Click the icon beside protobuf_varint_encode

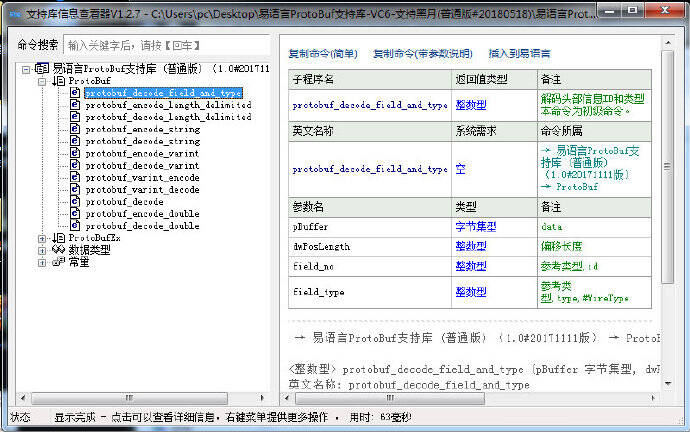point(75,177)
